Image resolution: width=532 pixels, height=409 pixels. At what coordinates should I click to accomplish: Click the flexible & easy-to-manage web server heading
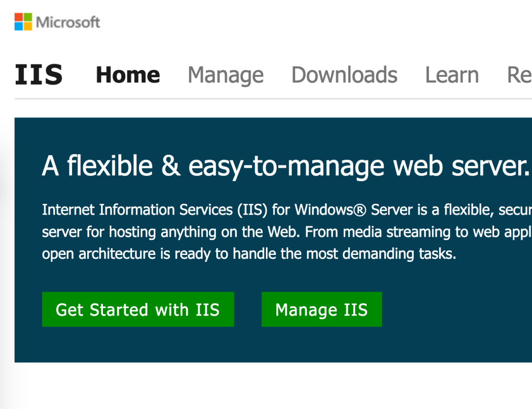(x=286, y=166)
